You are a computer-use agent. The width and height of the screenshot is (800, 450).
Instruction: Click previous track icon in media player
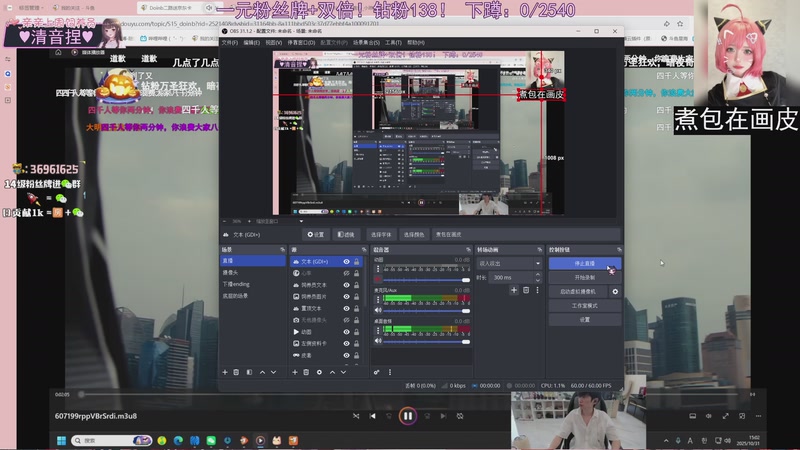click(372, 416)
